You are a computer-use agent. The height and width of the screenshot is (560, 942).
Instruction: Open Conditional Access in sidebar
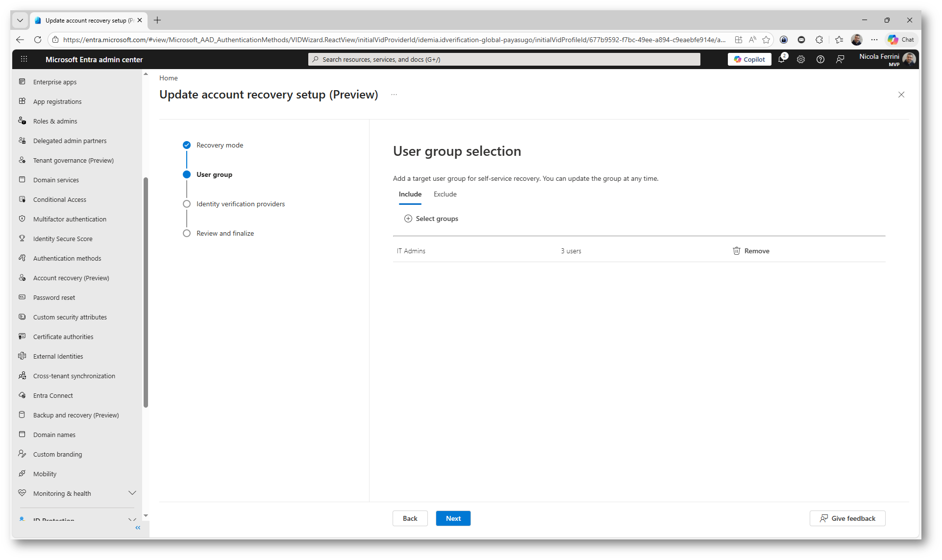pyautogui.click(x=60, y=199)
